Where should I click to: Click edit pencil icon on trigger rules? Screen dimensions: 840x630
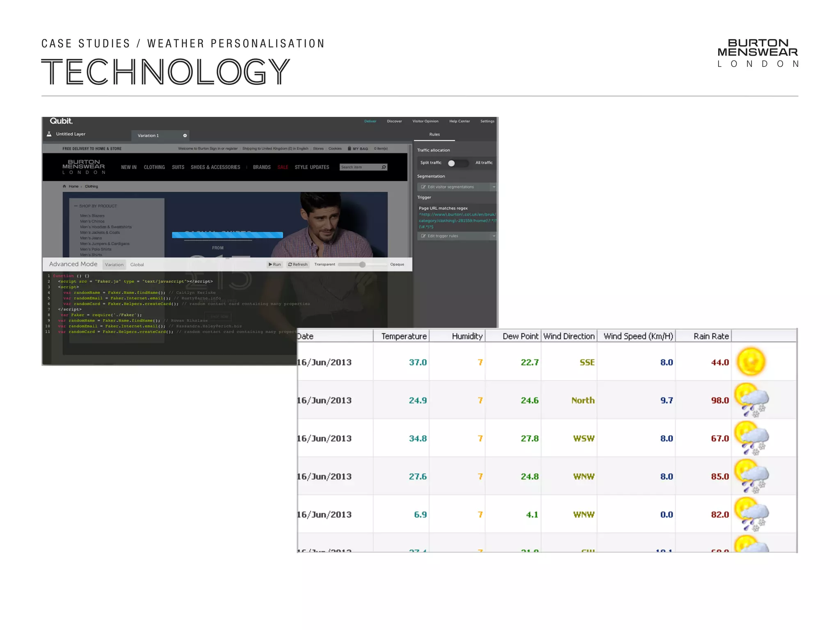[x=423, y=236]
